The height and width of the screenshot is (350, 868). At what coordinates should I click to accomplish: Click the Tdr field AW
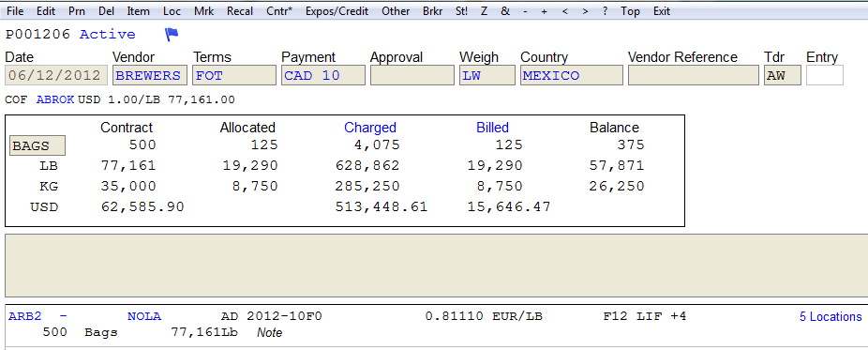pyautogui.click(x=783, y=75)
